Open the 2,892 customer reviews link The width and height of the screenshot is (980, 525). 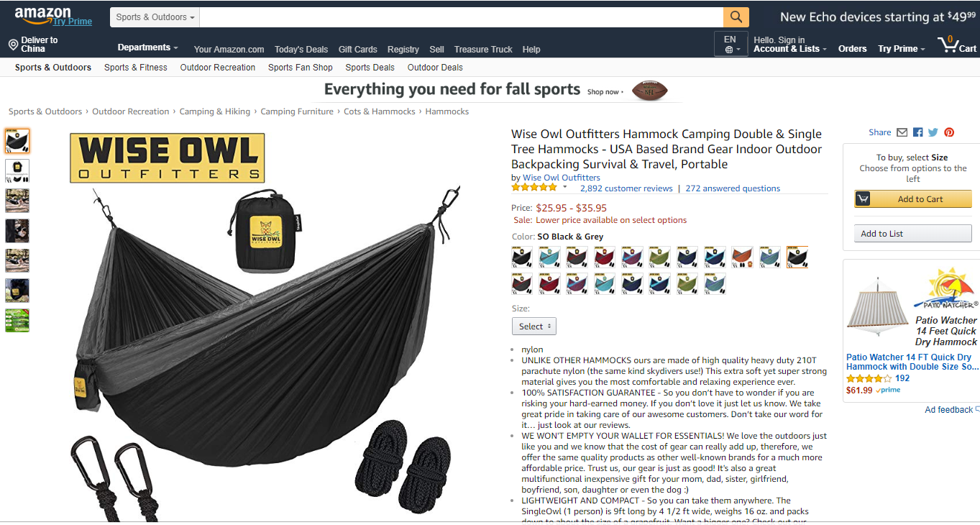[x=626, y=188]
